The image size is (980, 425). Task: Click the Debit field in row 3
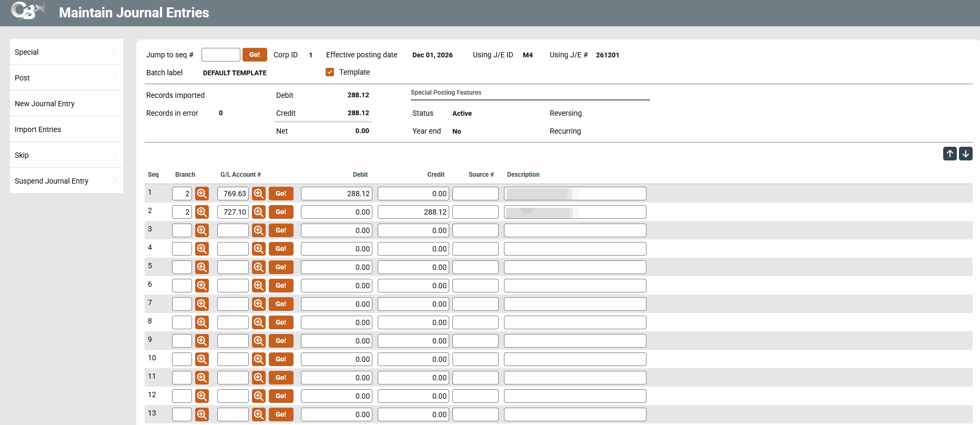point(336,230)
